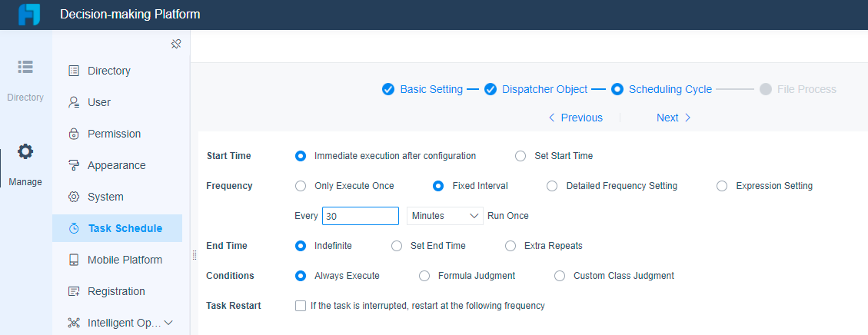Click the Scheduling Cycle step label

pyautogui.click(x=670, y=89)
